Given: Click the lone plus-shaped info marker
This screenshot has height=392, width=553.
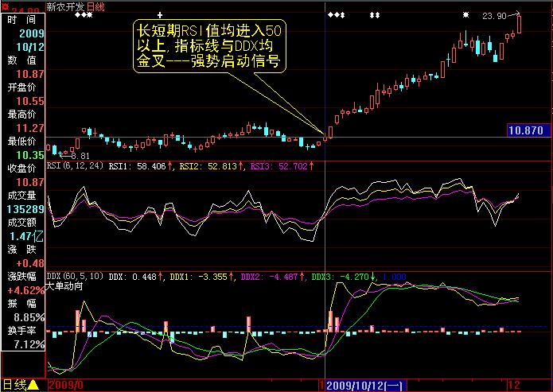Looking at the screenshot, I should coord(160,15).
